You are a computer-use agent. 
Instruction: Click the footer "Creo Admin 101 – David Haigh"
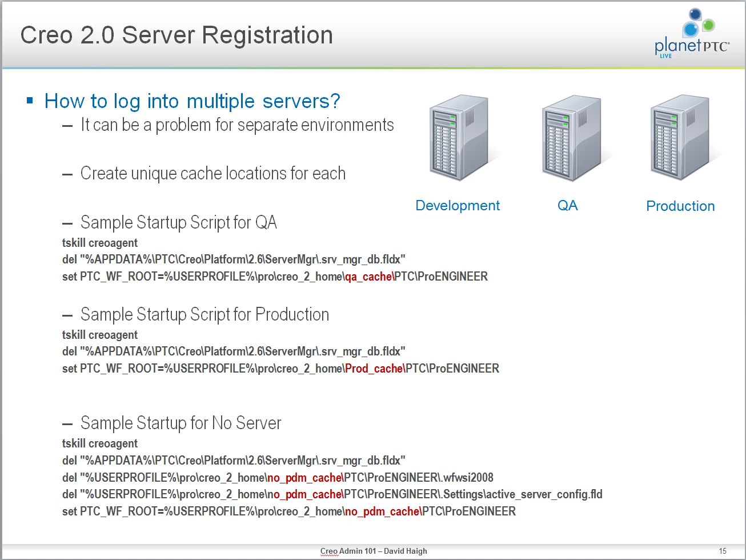[374, 551]
